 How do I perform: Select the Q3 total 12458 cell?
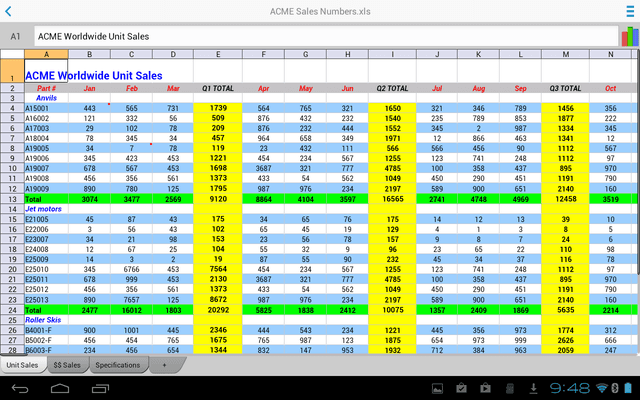pos(565,199)
